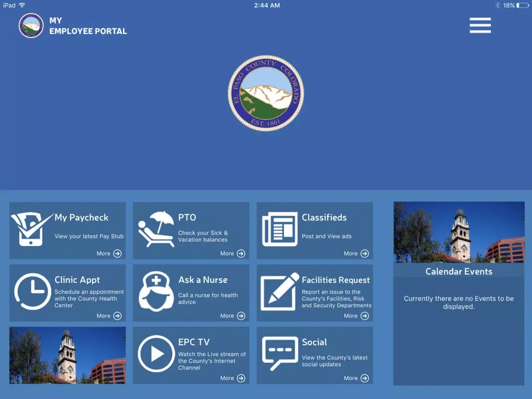Image resolution: width=532 pixels, height=399 pixels.
Task: Tap the Social chat bubble icon
Action: [280, 354]
